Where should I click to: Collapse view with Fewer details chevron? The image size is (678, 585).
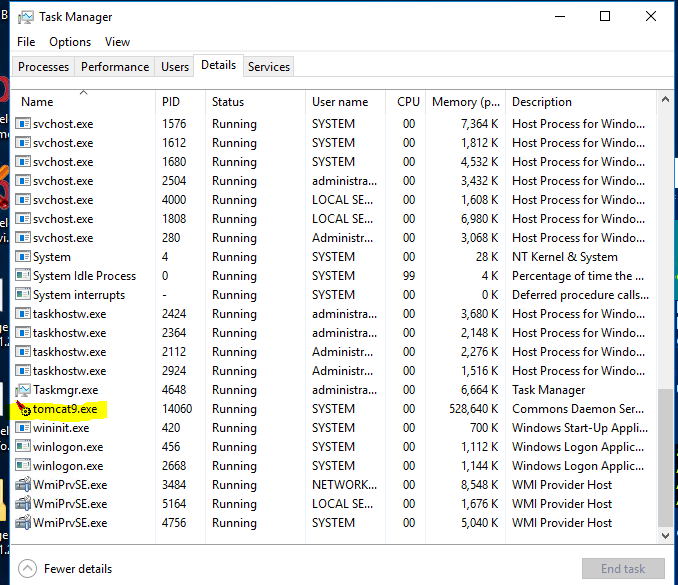(27, 568)
